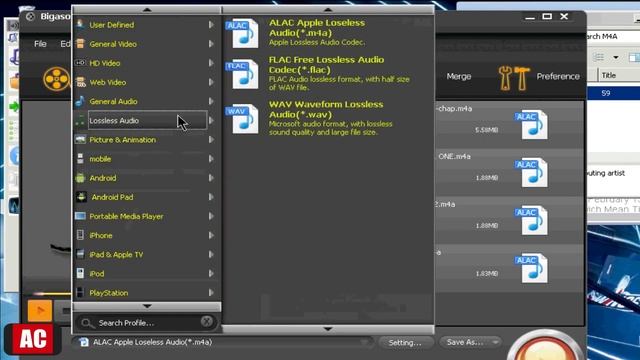Image resolution: width=640 pixels, height=360 pixels.
Task: Expand the mobile submenu arrow
Action: pos(211,159)
